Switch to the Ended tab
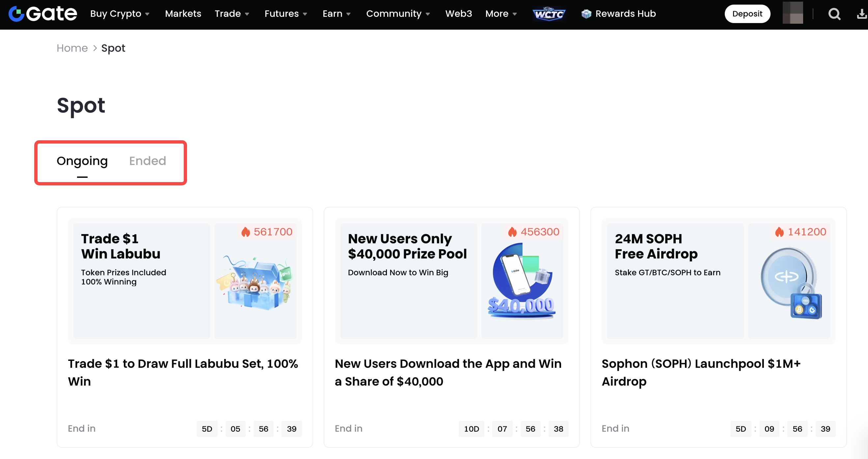Image resolution: width=868 pixels, height=459 pixels. click(x=148, y=161)
